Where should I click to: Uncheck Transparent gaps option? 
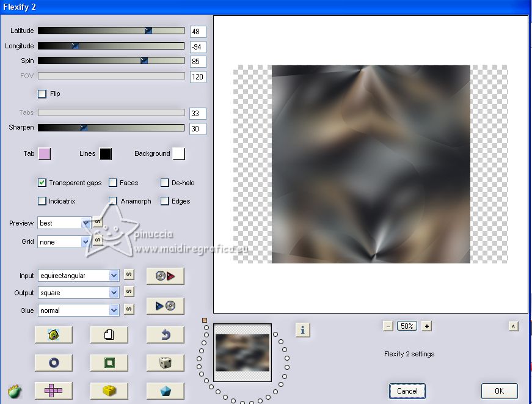click(42, 183)
